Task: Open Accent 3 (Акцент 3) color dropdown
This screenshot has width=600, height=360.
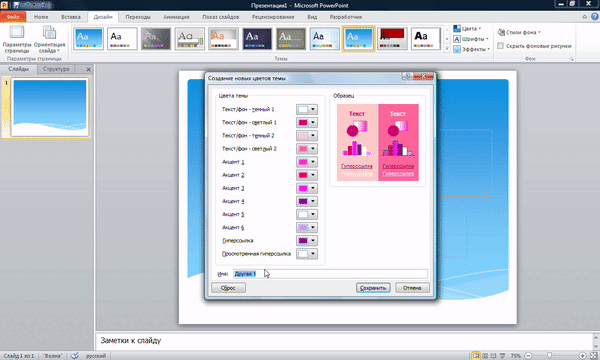Action: click(307, 188)
